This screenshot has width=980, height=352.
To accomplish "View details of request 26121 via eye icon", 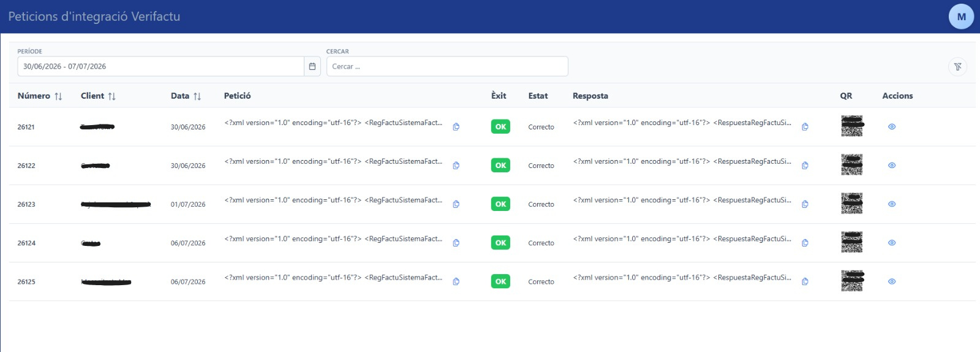I will (x=892, y=127).
